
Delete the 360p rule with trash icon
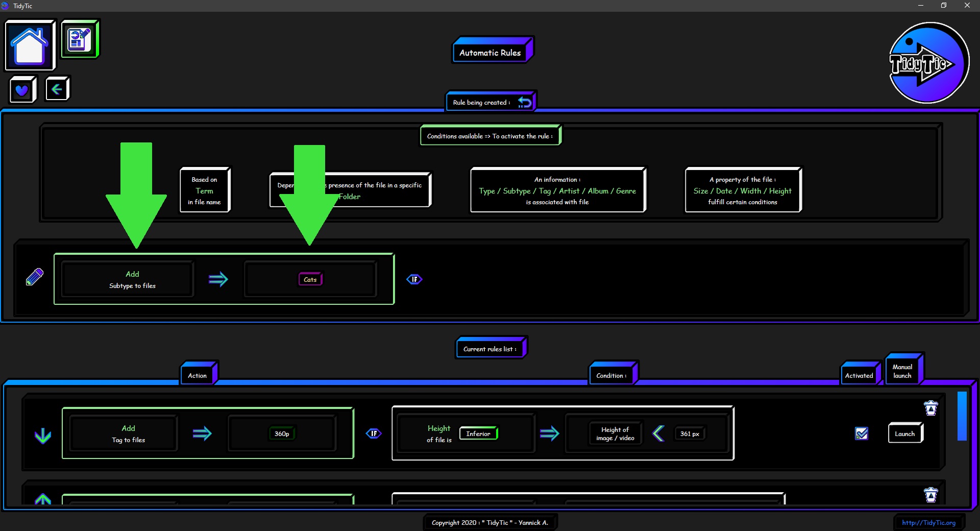(x=931, y=408)
